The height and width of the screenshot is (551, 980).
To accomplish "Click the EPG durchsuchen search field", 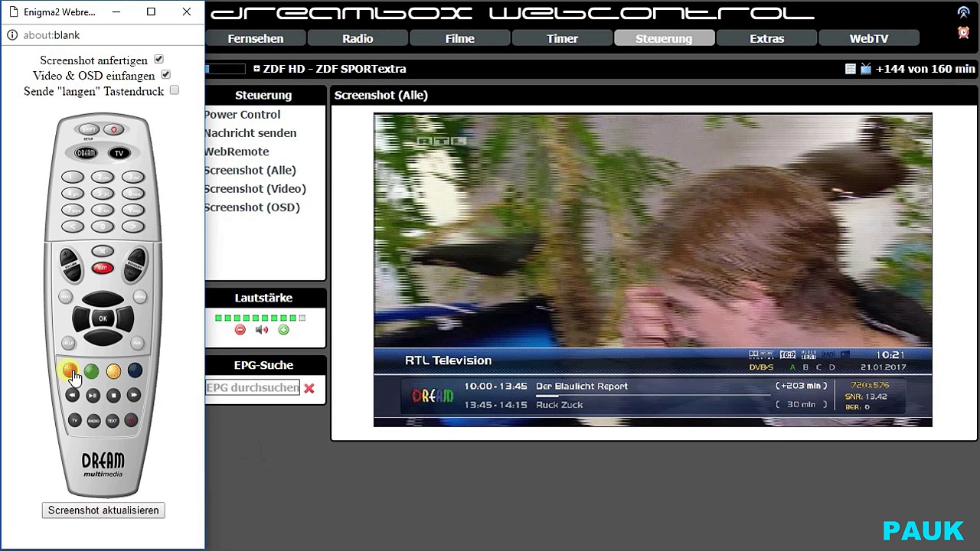I will [252, 388].
